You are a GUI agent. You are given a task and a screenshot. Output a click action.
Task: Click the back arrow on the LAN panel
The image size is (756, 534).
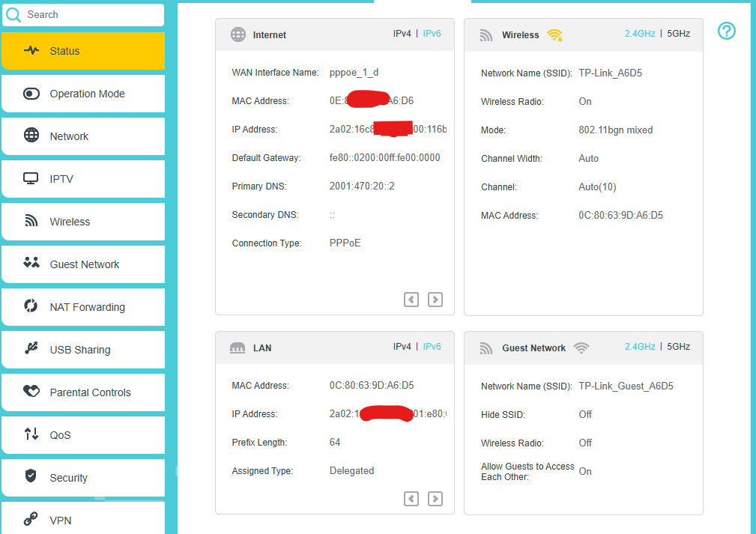coord(411,498)
